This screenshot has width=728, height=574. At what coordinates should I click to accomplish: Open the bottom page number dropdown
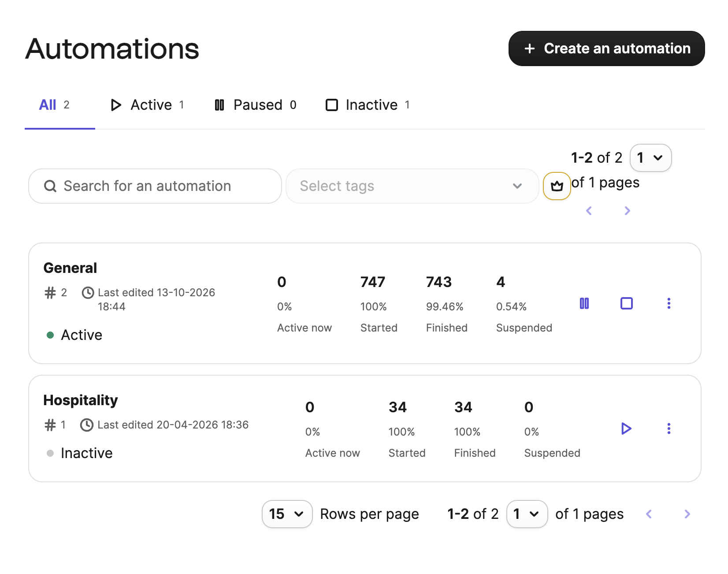[x=527, y=514]
